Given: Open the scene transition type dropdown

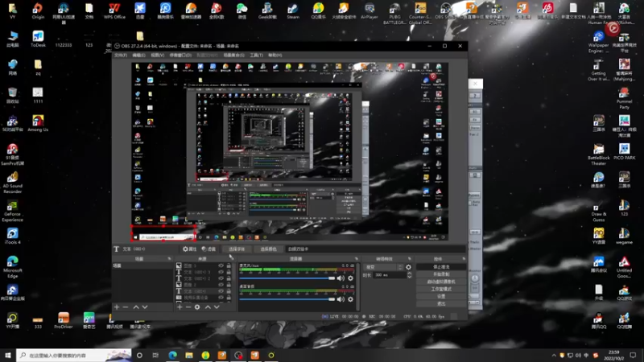Looking at the screenshot, I should coord(384,267).
